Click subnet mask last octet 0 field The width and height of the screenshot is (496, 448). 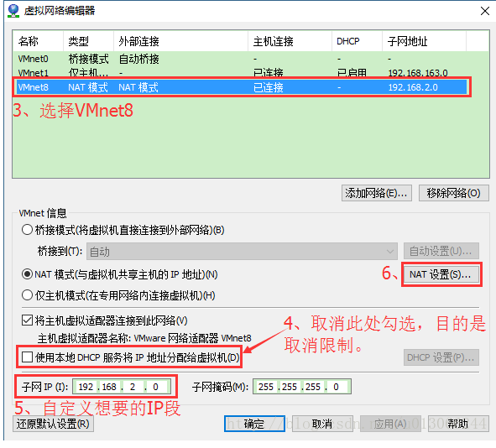click(x=337, y=387)
